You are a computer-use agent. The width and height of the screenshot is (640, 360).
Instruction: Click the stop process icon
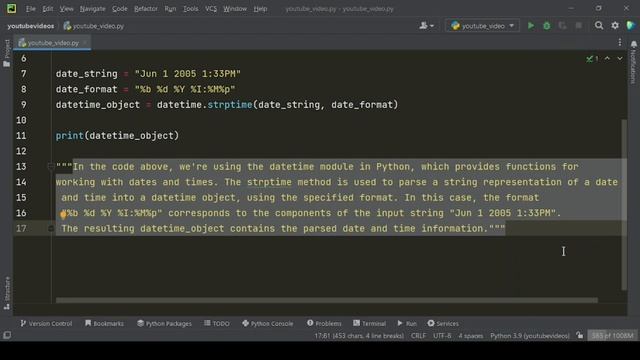click(x=578, y=26)
